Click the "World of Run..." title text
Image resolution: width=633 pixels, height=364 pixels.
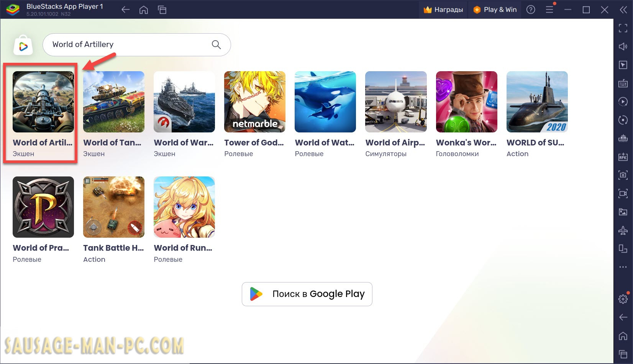pyautogui.click(x=183, y=248)
